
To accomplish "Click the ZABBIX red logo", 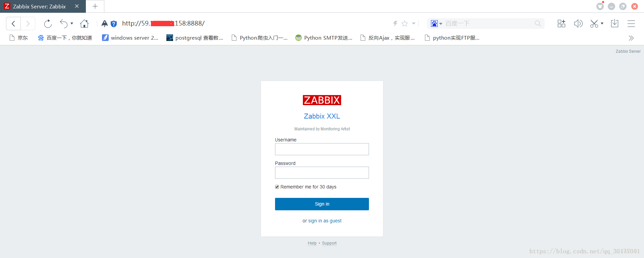I will pyautogui.click(x=322, y=100).
